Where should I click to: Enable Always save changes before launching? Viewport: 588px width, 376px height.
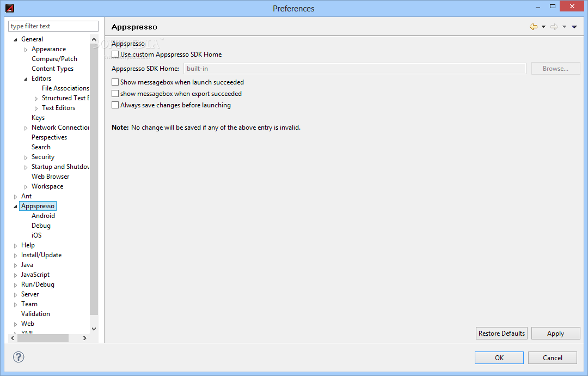click(x=115, y=105)
